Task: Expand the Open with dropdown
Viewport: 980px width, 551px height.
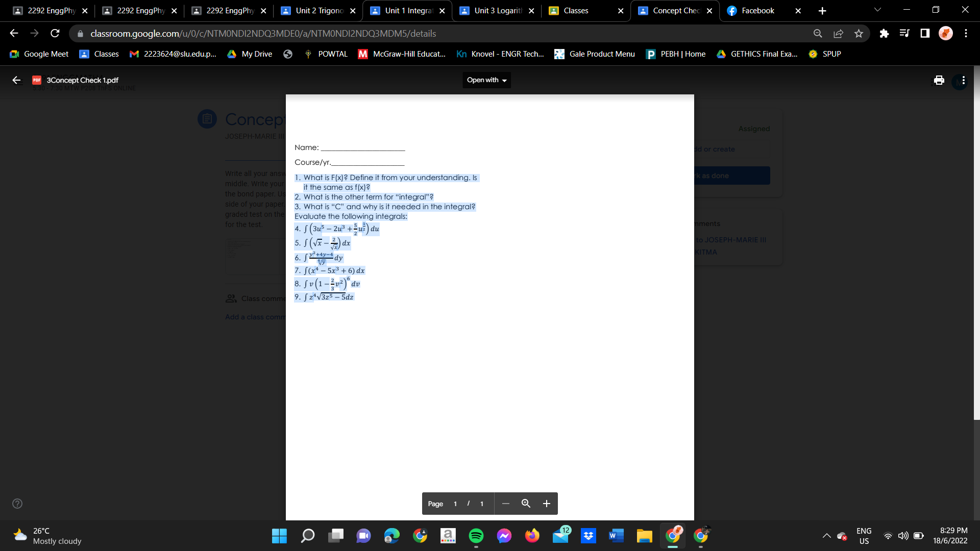Action: pos(486,80)
